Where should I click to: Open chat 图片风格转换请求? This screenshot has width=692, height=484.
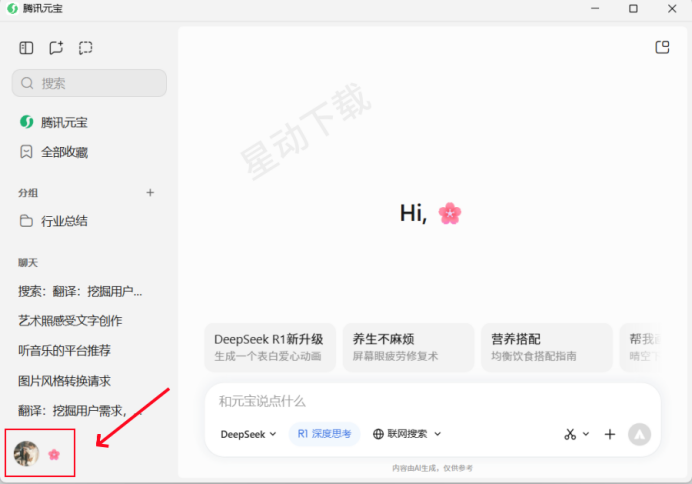click(64, 381)
